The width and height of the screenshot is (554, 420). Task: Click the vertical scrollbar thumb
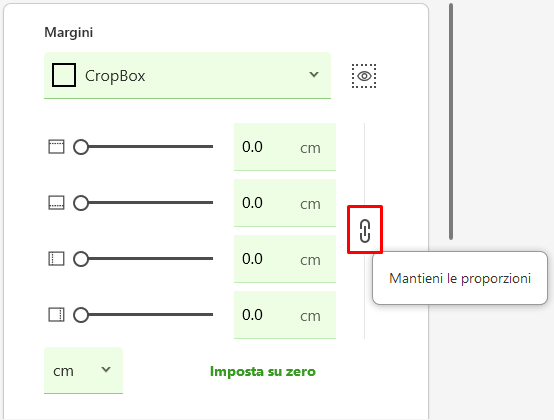coord(451,122)
